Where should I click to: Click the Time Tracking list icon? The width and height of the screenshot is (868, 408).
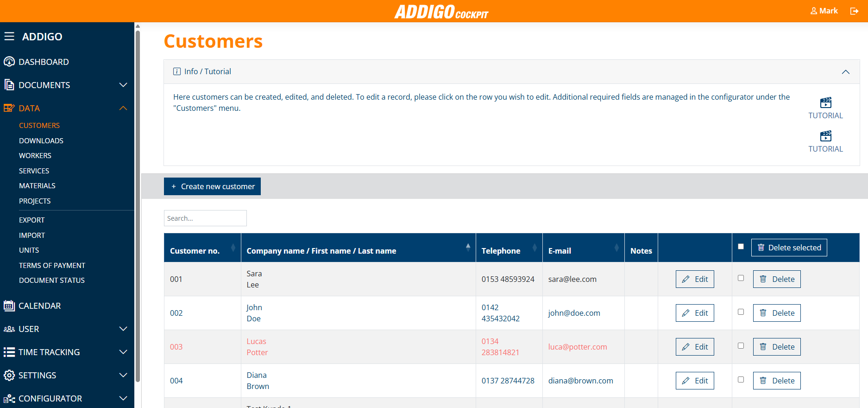click(9, 352)
